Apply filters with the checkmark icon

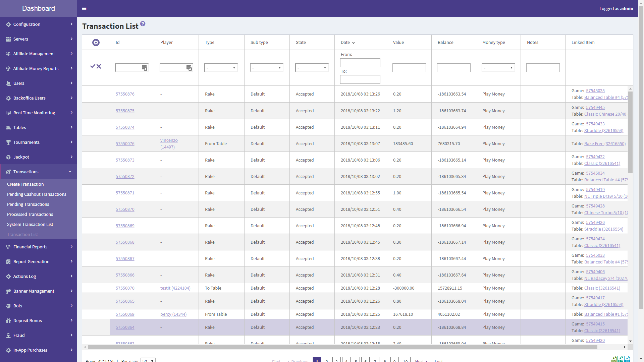tap(93, 66)
